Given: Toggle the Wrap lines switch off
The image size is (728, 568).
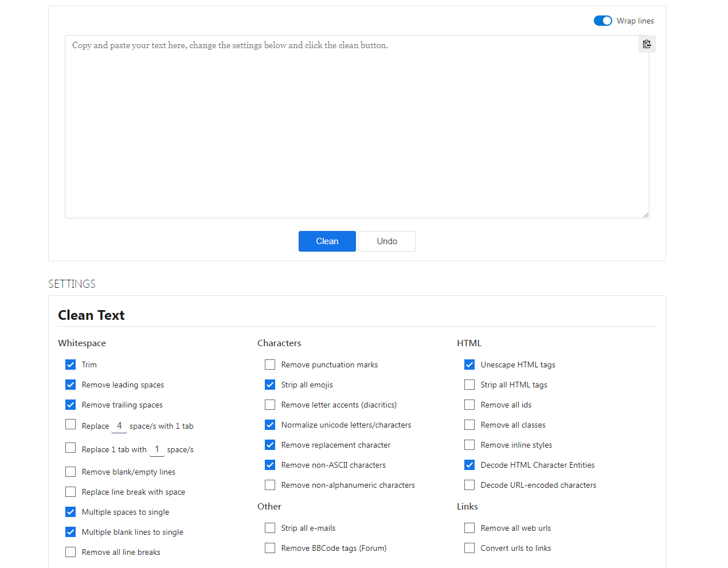Looking at the screenshot, I should (602, 21).
